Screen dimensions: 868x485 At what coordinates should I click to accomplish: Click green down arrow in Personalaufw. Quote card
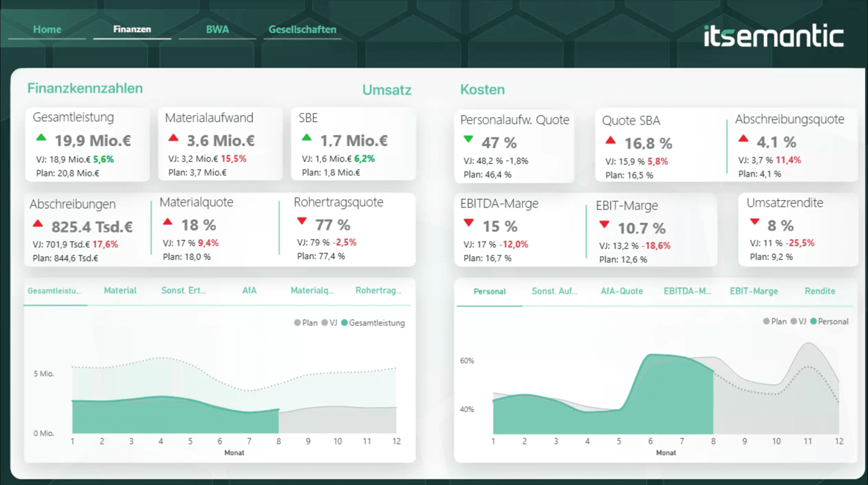[x=468, y=139]
